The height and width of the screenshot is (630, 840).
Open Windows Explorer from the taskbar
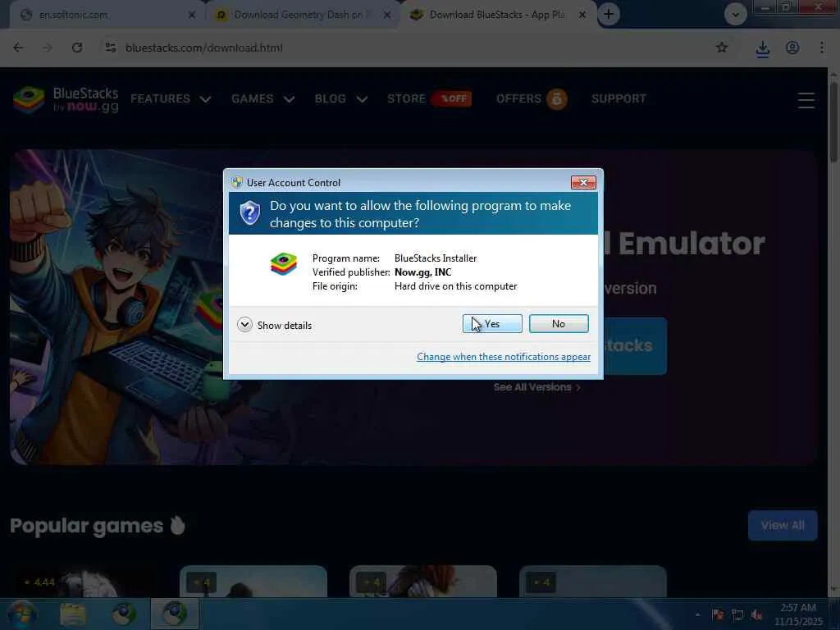click(72, 614)
